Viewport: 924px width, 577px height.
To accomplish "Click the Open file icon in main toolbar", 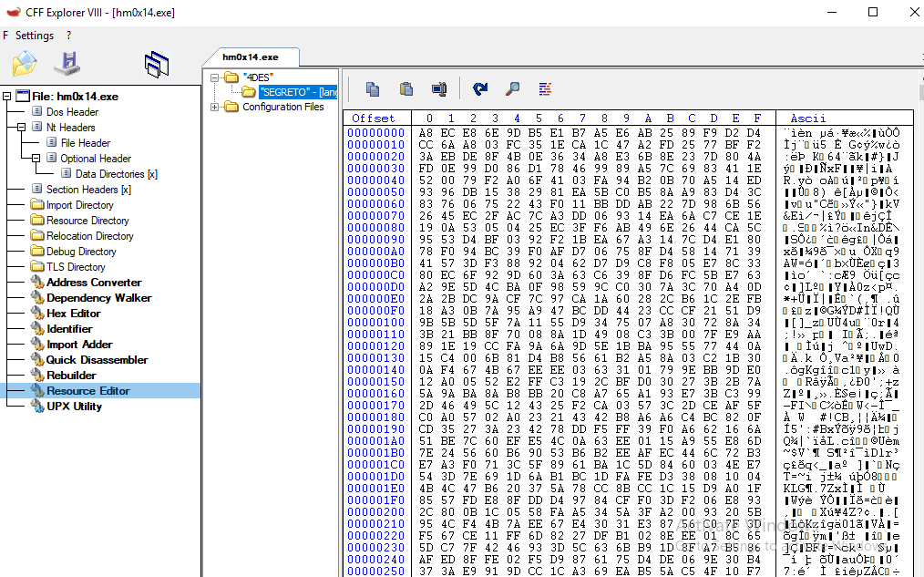I will coord(25,64).
